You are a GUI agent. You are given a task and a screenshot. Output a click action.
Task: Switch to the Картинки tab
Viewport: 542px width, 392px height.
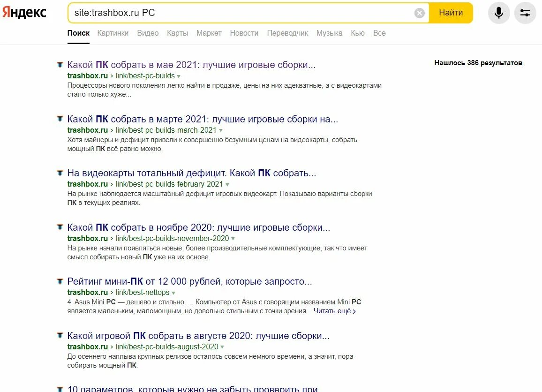(x=113, y=33)
